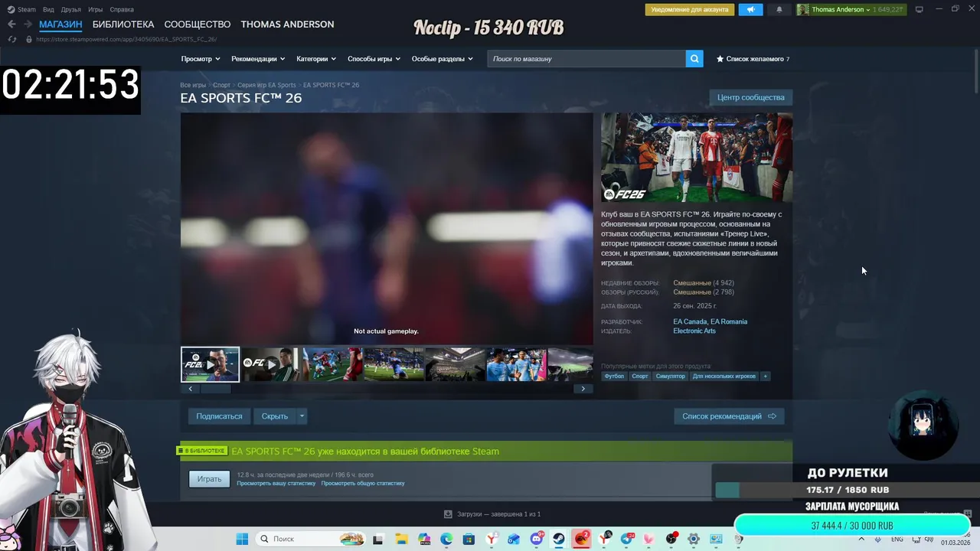Screen dimensions: 980x551
Task: Open the blue megaphone announcements button
Action: pyautogui.click(x=750, y=10)
